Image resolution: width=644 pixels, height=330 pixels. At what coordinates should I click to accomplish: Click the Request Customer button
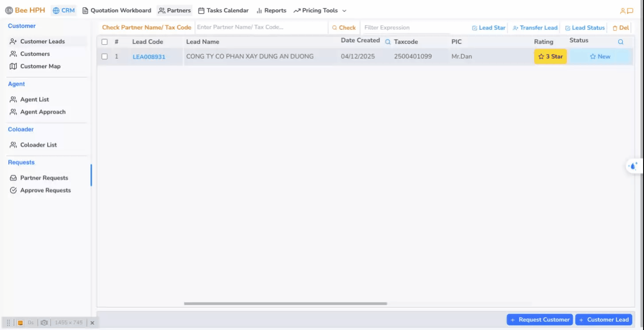(540, 320)
